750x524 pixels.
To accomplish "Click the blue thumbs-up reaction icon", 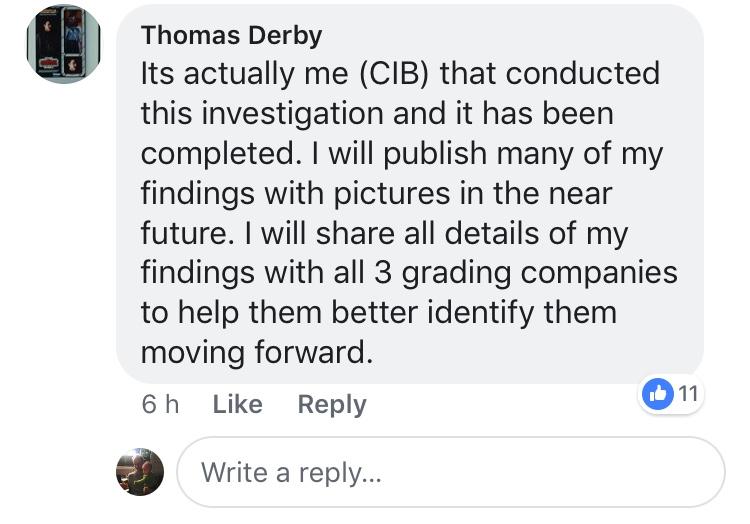I will (x=658, y=394).
